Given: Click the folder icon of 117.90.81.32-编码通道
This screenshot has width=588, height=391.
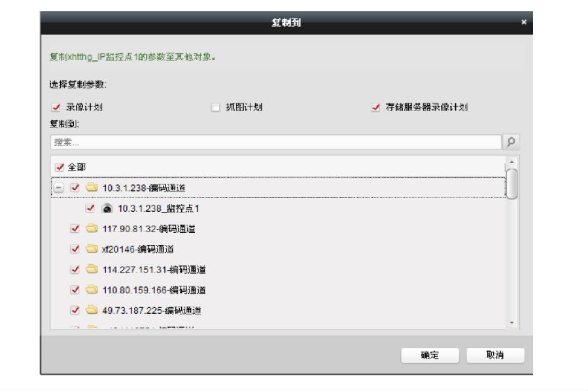Looking at the screenshot, I should coord(90,229).
